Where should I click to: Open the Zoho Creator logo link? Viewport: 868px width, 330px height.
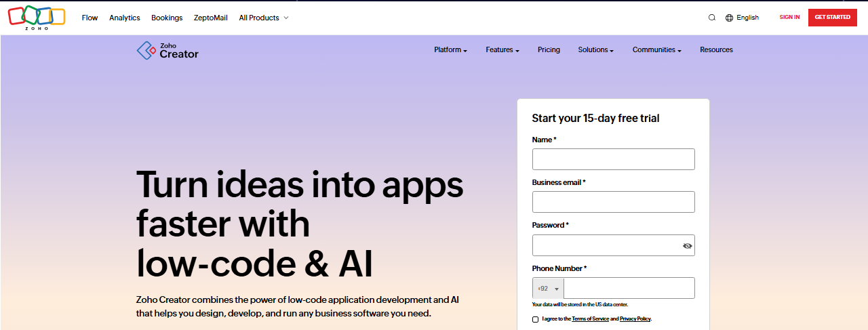(167, 50)
